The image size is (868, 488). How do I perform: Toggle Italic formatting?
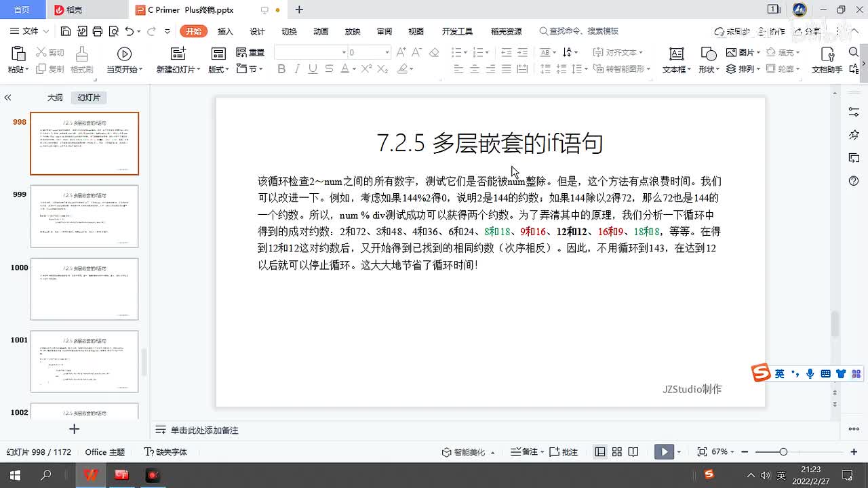[x=297, y=68]
